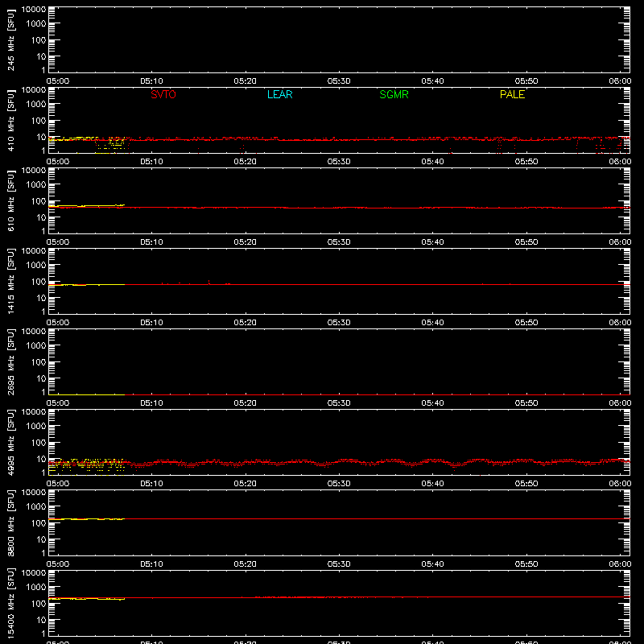Click the red SVTO station legend label
This screenshot has height=644, width=644.
163,94
